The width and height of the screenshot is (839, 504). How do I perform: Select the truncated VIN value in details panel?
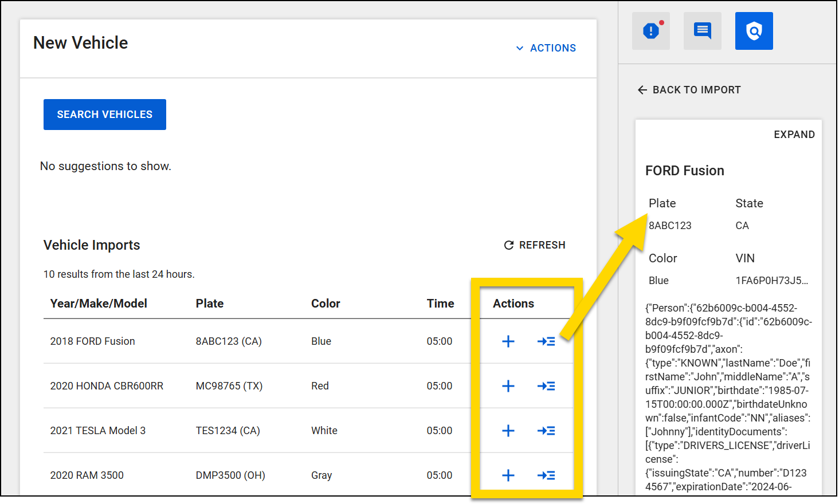(x=774, y=280)
